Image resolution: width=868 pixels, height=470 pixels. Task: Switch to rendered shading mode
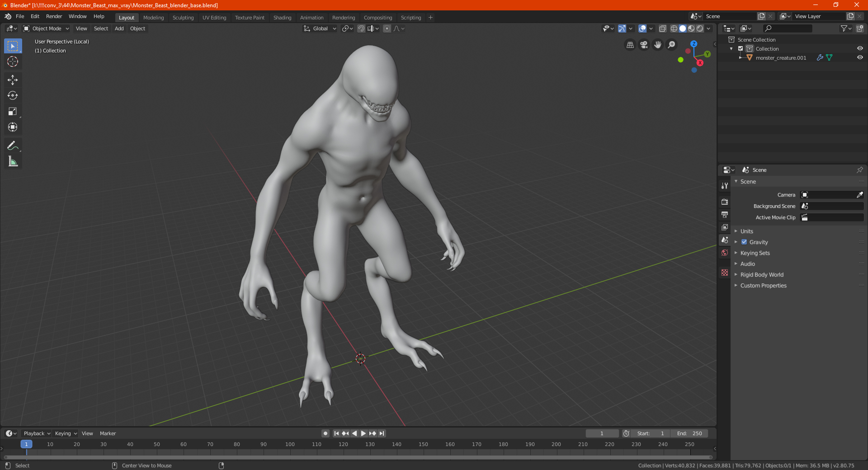pos(700,28)
